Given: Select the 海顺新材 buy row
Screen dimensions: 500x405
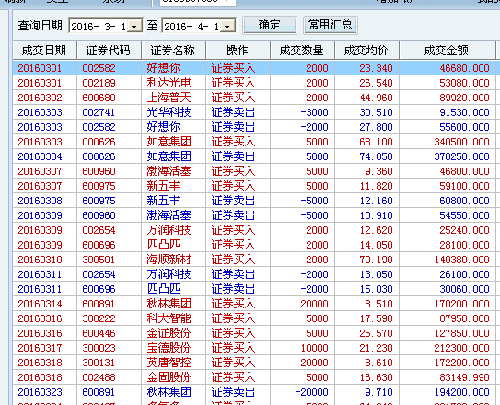Looking at the screenshot, I should 254,259.
